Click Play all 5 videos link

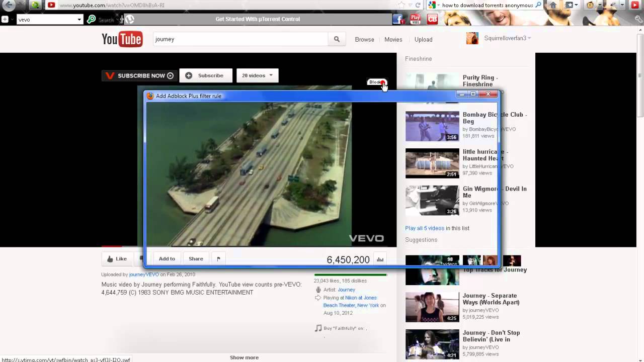coord(425,228)
